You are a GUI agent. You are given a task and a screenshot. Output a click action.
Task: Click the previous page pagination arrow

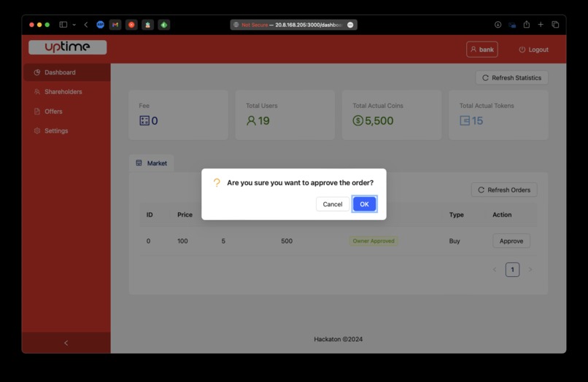pyautogui.click(x=495, y=270)
